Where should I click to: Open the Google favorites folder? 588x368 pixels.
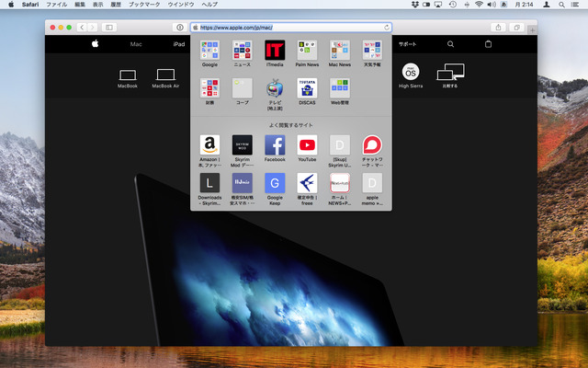coord(209,51)
